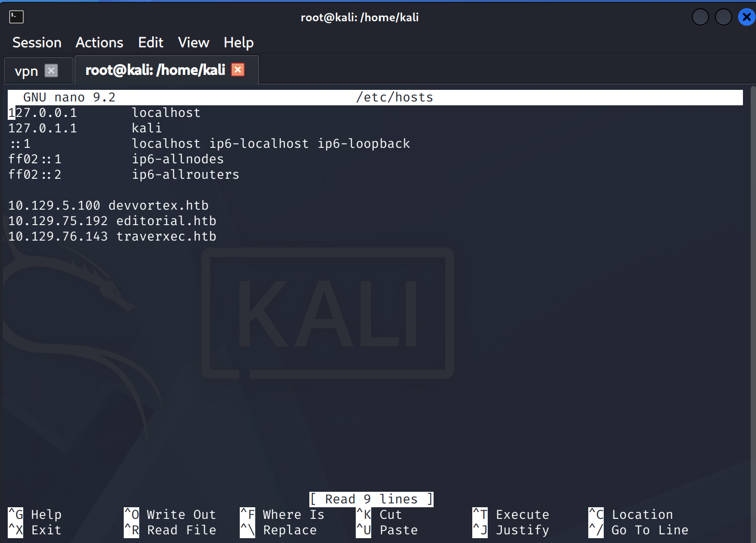Click the ^F Where Is shortcut
The width and height of the screenshot is (756, 543).
282,514
